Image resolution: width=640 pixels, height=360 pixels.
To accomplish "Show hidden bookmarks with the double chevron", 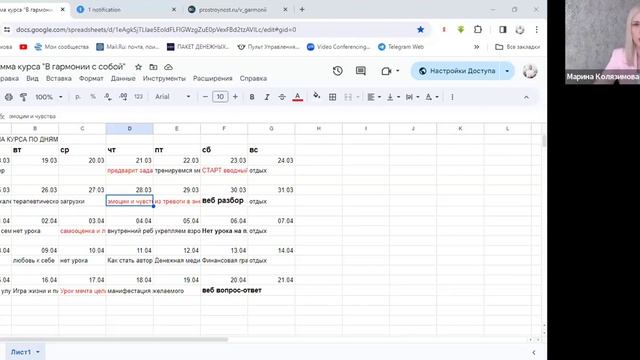I will click(x=476, y=47).
